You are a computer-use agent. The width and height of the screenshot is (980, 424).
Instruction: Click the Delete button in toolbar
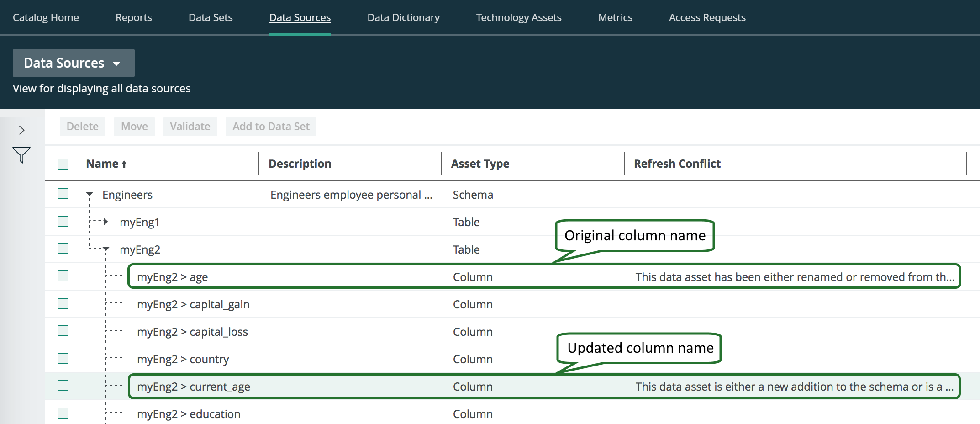click(82, 127)
